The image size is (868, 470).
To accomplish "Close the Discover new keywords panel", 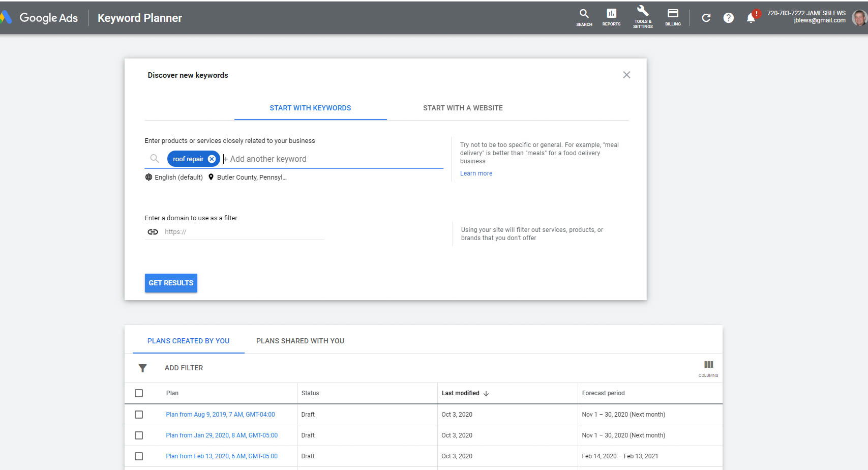I will tap(626, 75).
